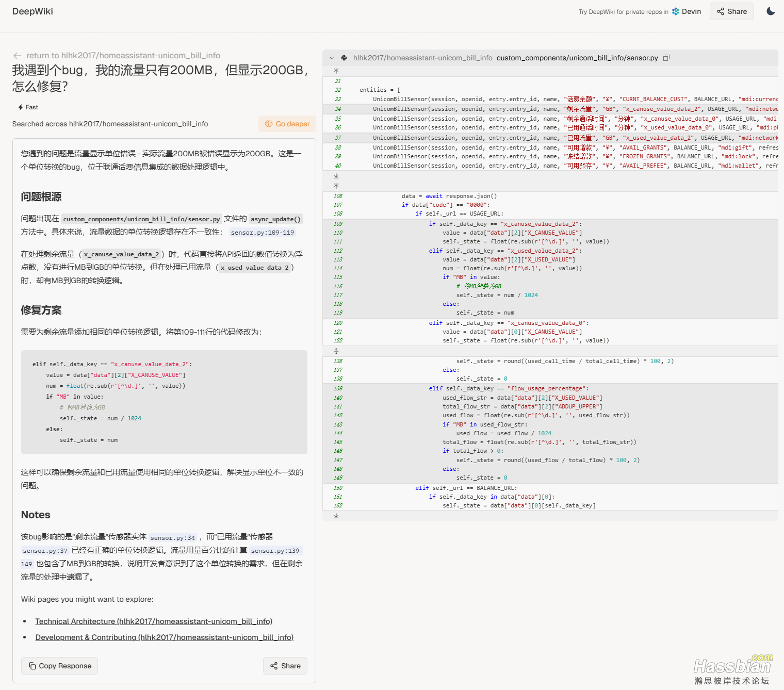
Task: Expand code above line 106
Action: 336,186
